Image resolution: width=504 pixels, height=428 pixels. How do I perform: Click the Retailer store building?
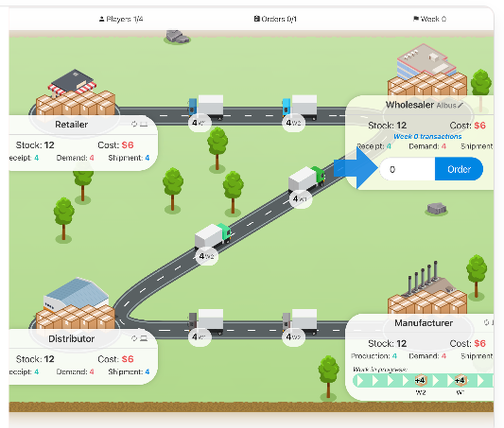tap(73, 82)
